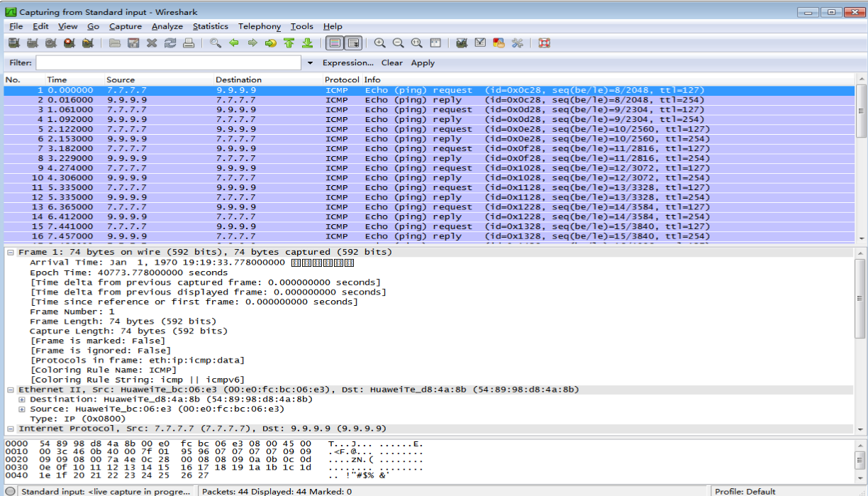Save this capture file
Image resolution: width=868 pixels, height=496 pixels.
133,43
